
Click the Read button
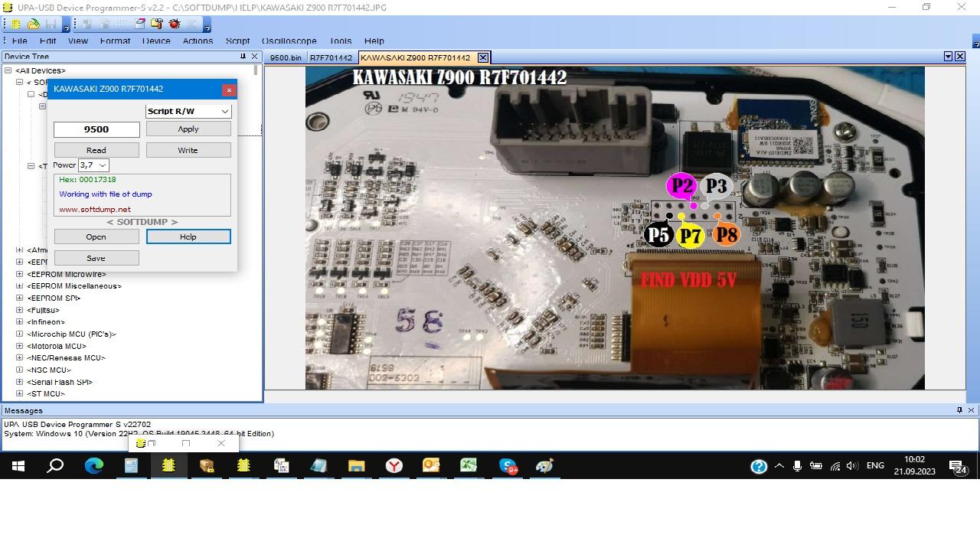[96, 150]
